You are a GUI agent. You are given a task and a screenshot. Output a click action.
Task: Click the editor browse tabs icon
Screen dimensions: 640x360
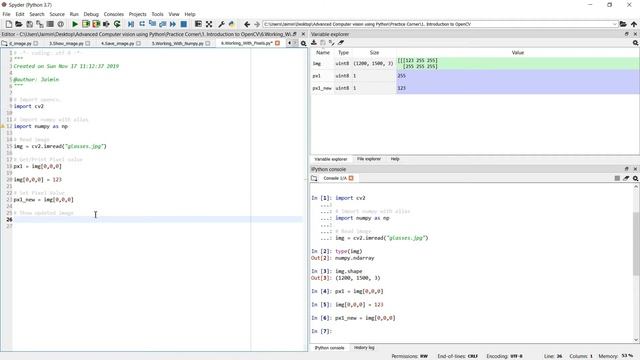[x=4, y=43]
